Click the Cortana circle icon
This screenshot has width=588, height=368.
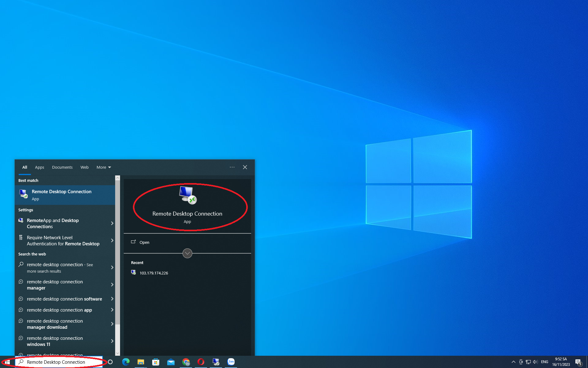tap(111, 362)
